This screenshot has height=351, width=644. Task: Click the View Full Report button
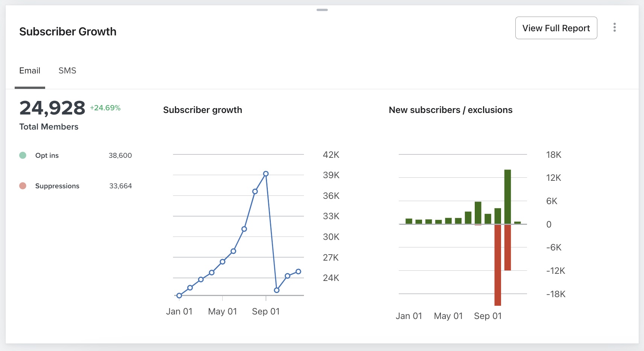point(556,27)
